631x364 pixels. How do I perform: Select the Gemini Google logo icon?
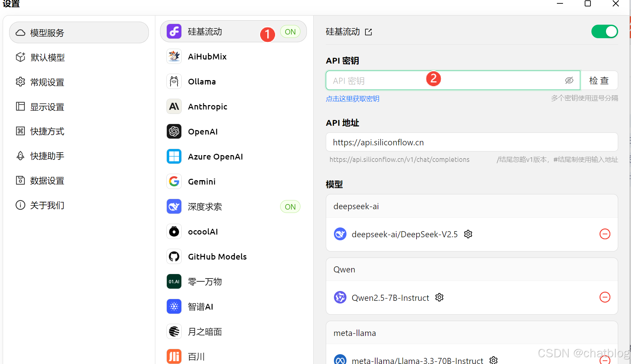174,181
